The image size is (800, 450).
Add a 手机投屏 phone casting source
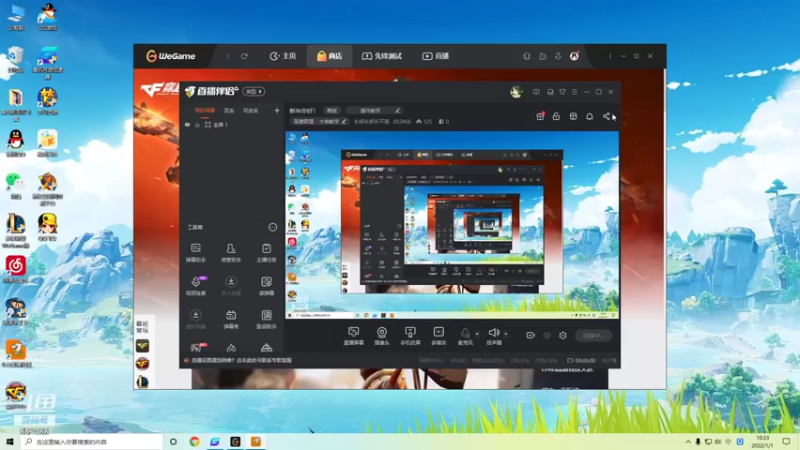click(410, 336)
